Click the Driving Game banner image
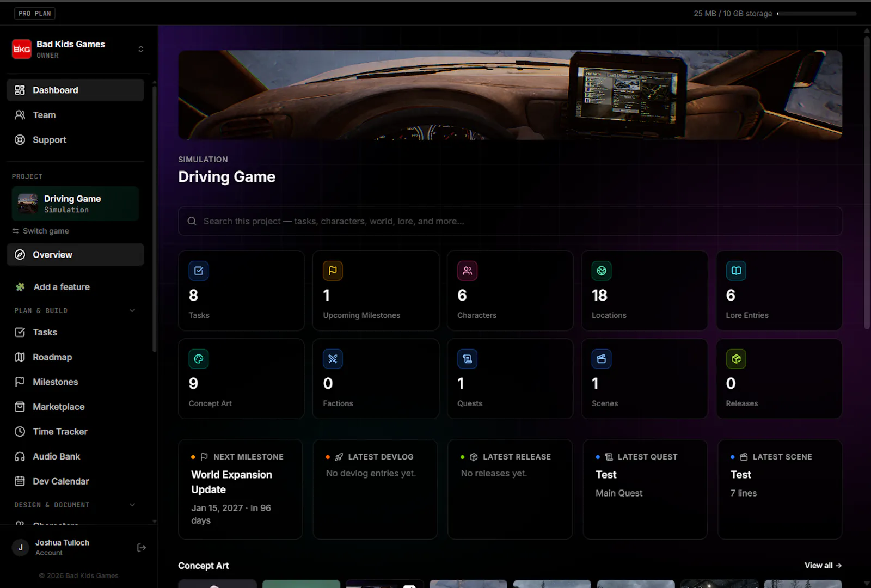Image resolution: width=871 pixels, height=588 pixels. tap(510, 95)
